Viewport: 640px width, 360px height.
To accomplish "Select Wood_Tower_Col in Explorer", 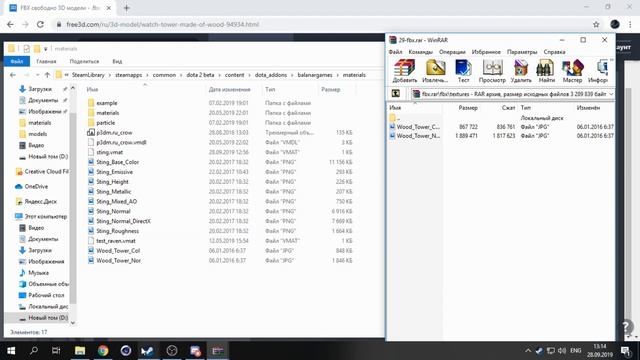I will (118, 251).
